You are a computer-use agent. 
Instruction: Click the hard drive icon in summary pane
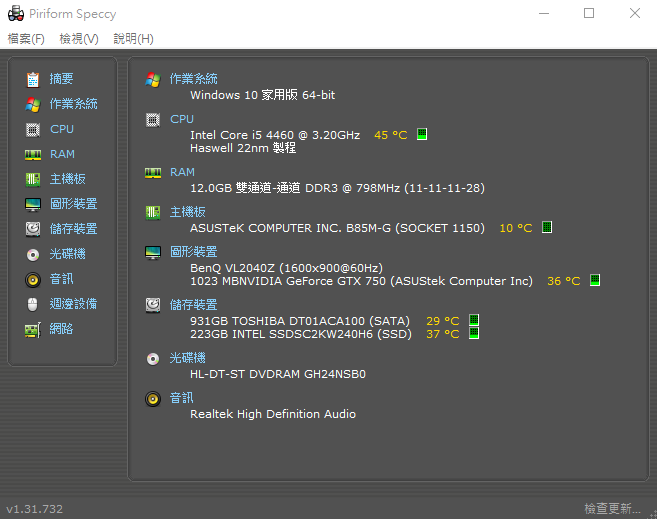click(x=153, y=305)
